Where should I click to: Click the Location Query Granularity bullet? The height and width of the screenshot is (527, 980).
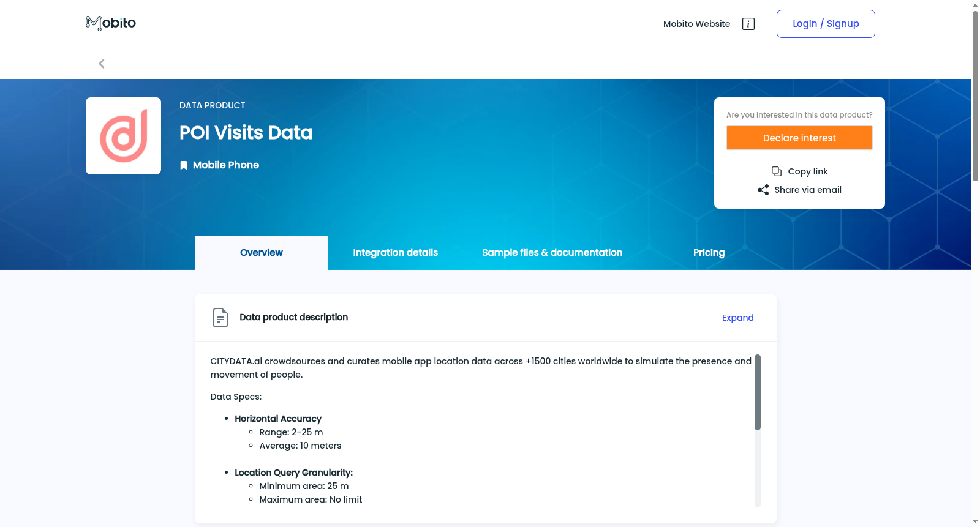click(293, 473)
